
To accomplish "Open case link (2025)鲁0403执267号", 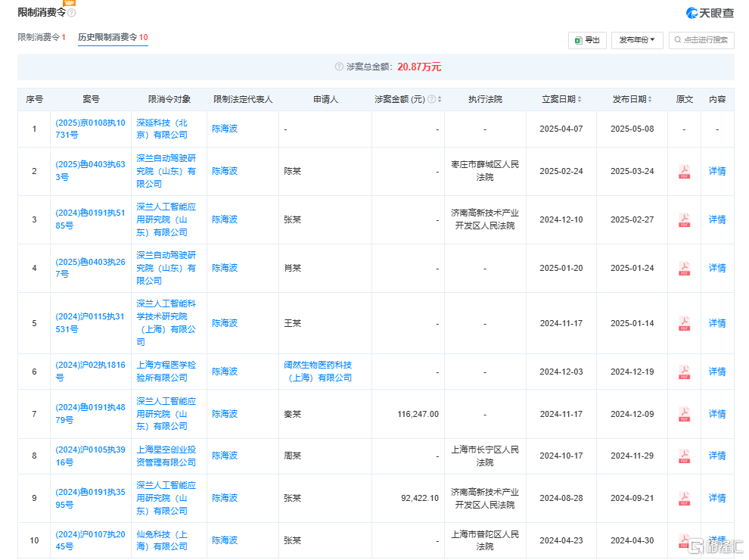I will [90, 268].
